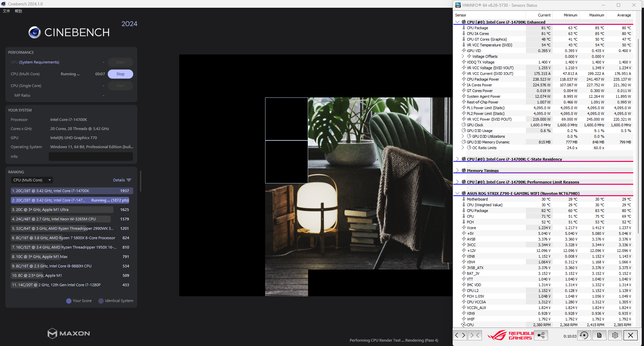644x346 pixels.
Task: Click the Minimum column header
Action: point(566,15)
